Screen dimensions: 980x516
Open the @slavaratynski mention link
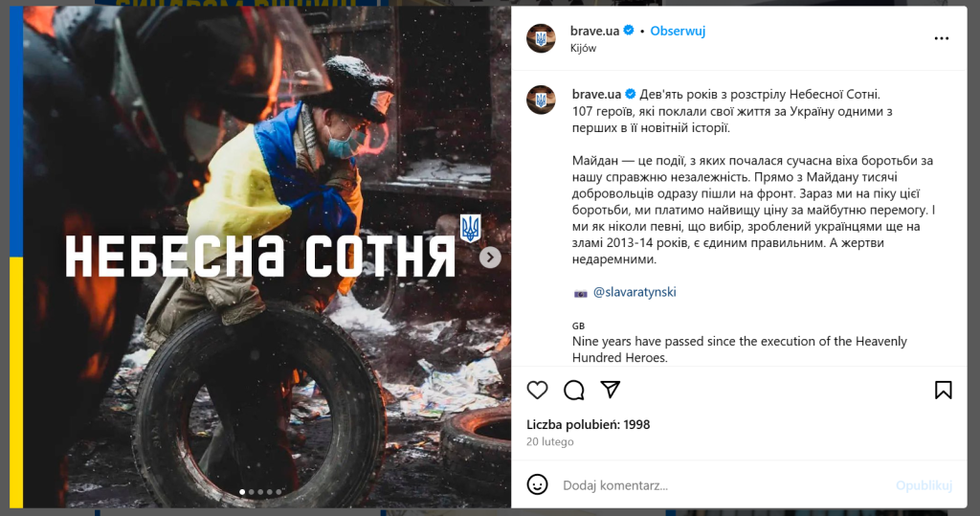[x=635, y=292]
